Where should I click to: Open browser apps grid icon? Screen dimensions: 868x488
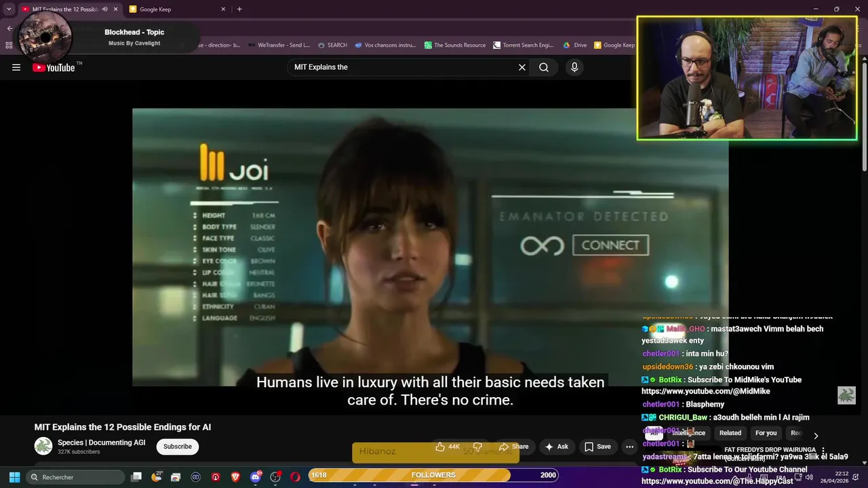pos(9,45)
